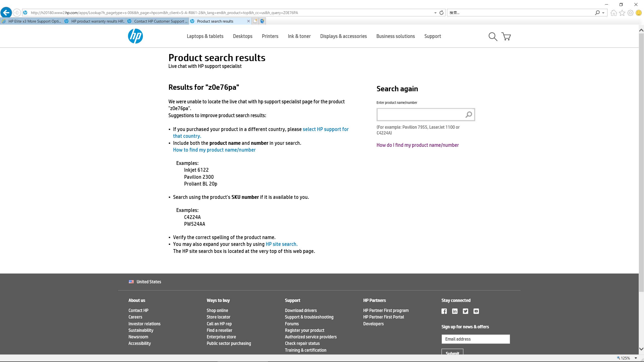
Task: Click the HP site search link
Action: click(281, 244)
